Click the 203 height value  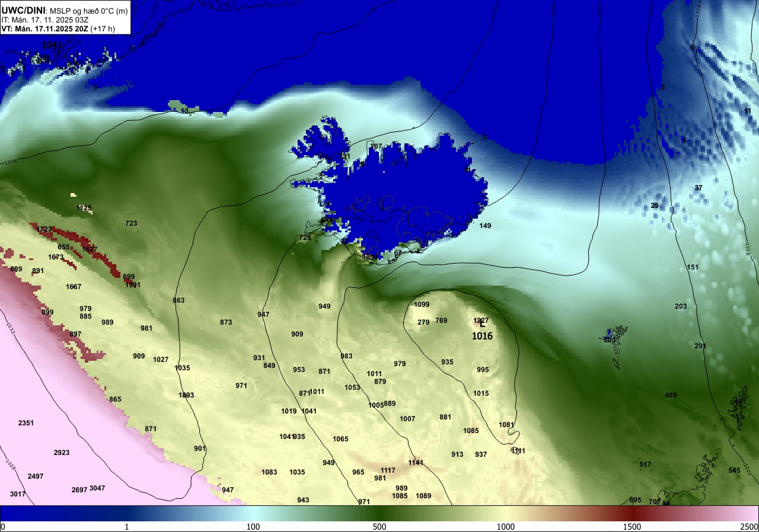(681, 306)
